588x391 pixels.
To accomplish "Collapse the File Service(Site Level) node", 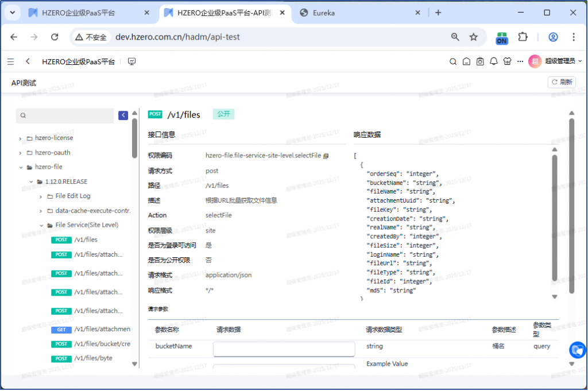I will pyautogui.click(x=41, y=226).
